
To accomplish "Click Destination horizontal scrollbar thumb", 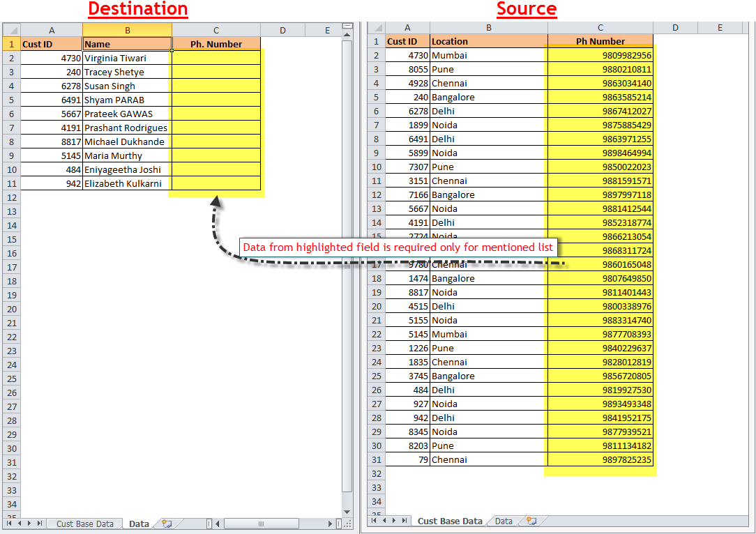I will (x=261, y=524).
